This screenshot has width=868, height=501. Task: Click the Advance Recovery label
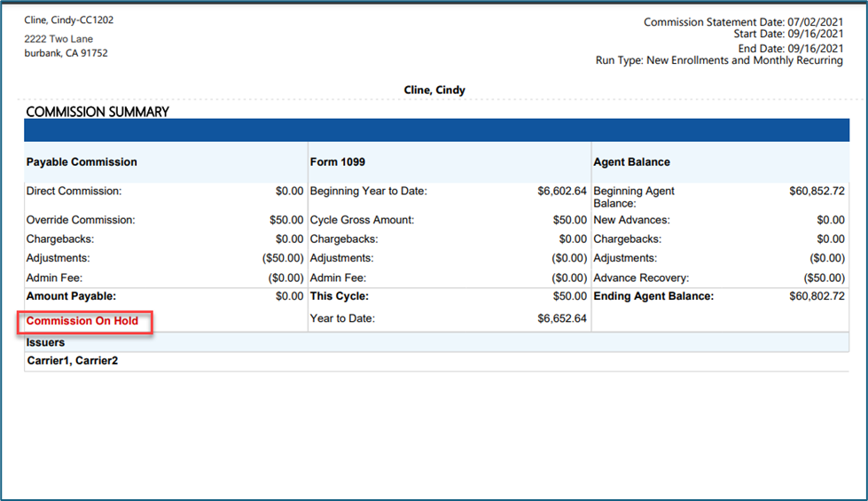[x=641, y=278]
